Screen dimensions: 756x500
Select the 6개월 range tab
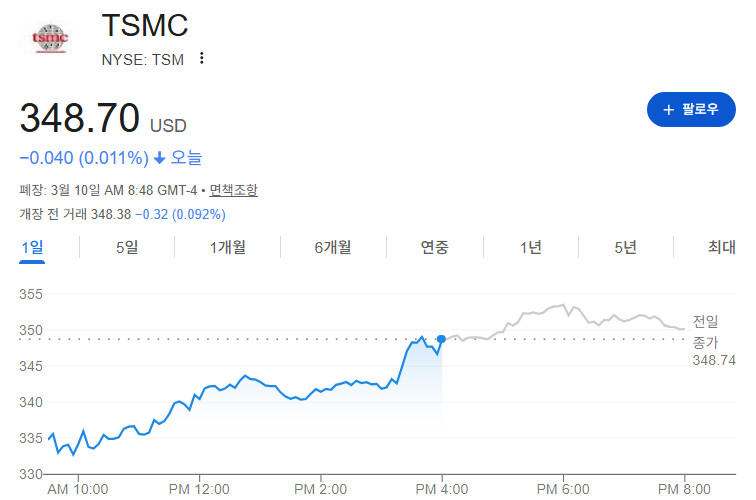(333, 247)
